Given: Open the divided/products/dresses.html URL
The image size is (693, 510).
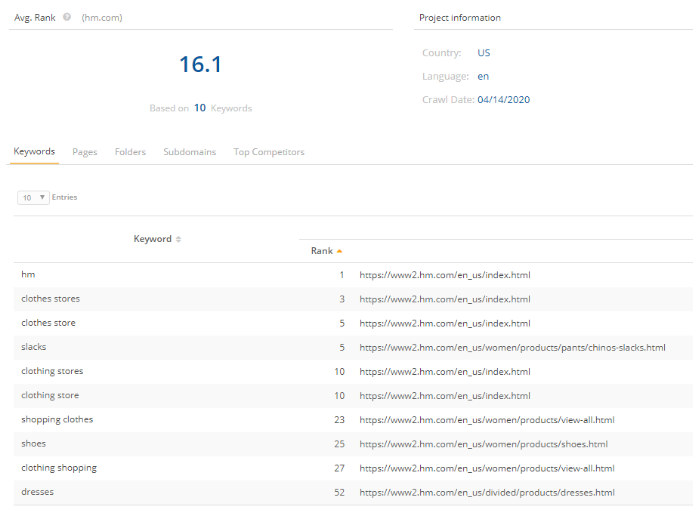Looking at the screenshot, I should 487,493.
